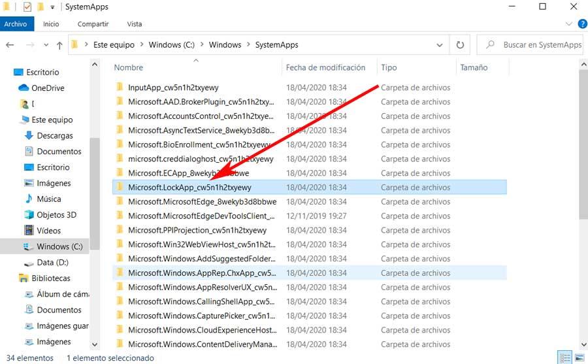Open Imágenes guardadas library
Screen dimensions: 588x364
pos(63,325)
